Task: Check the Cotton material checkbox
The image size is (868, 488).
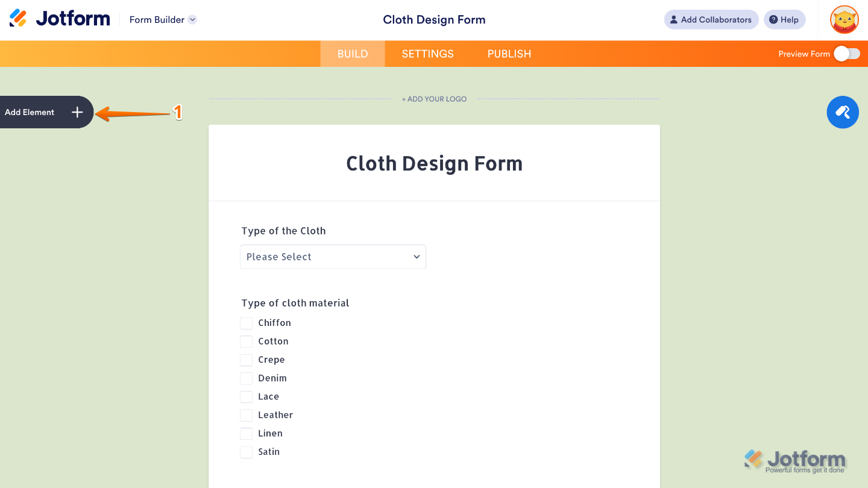Action: [x=246, y=341]
